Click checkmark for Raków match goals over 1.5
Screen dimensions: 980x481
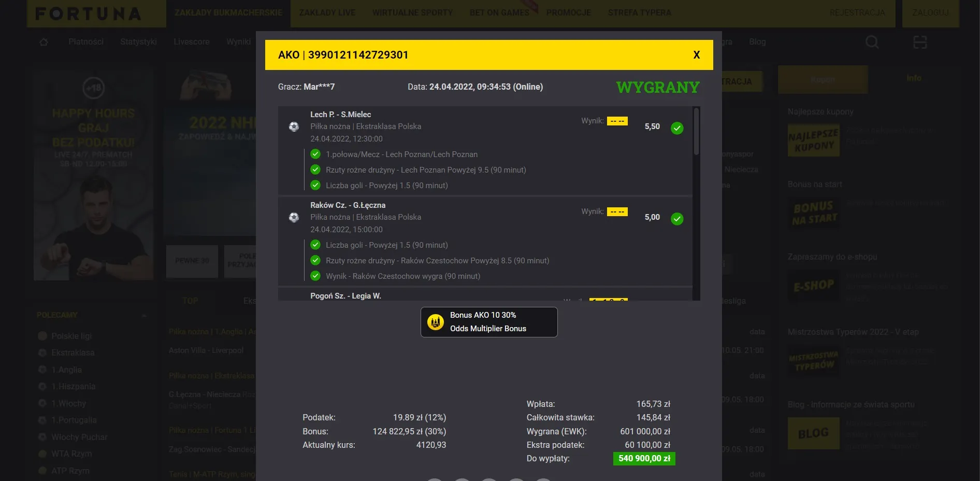point(315,245)
